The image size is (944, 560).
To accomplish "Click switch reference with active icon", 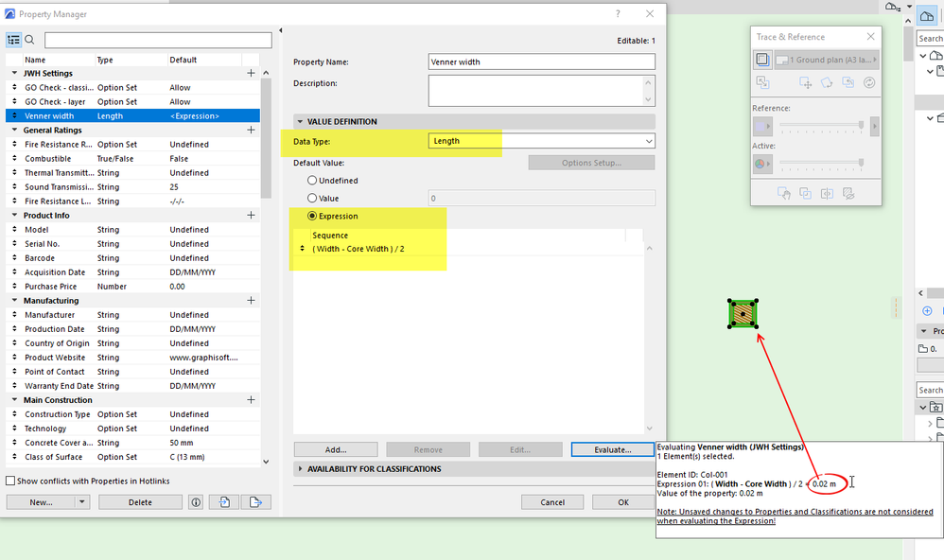I will (x=762, y=83).
